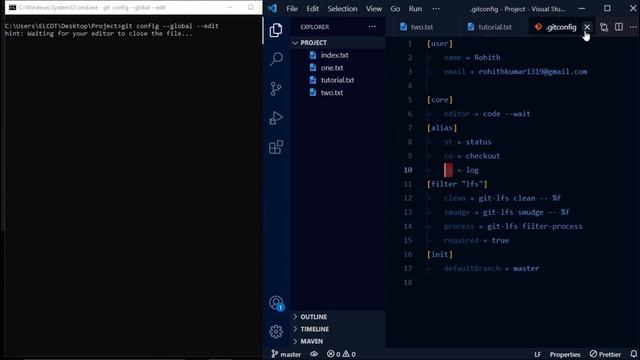The image size is (640, 360).
Task: Open the File menu
Action: tap(292, 9)
